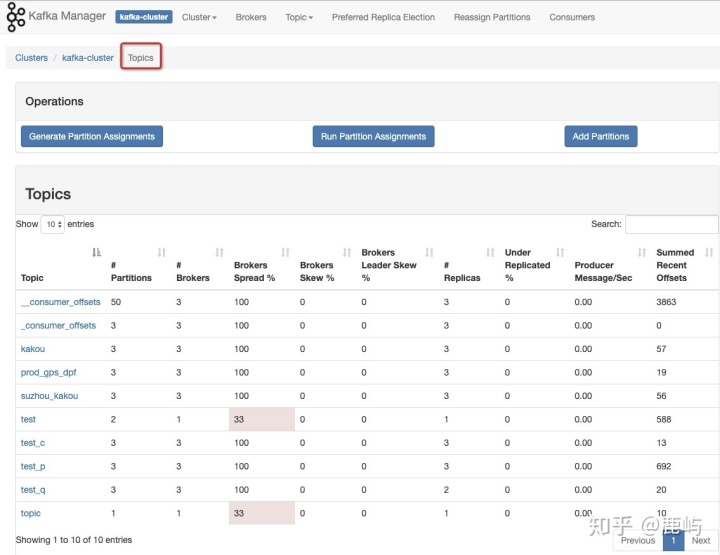Open the Brokers nav item

coord(251,17)
